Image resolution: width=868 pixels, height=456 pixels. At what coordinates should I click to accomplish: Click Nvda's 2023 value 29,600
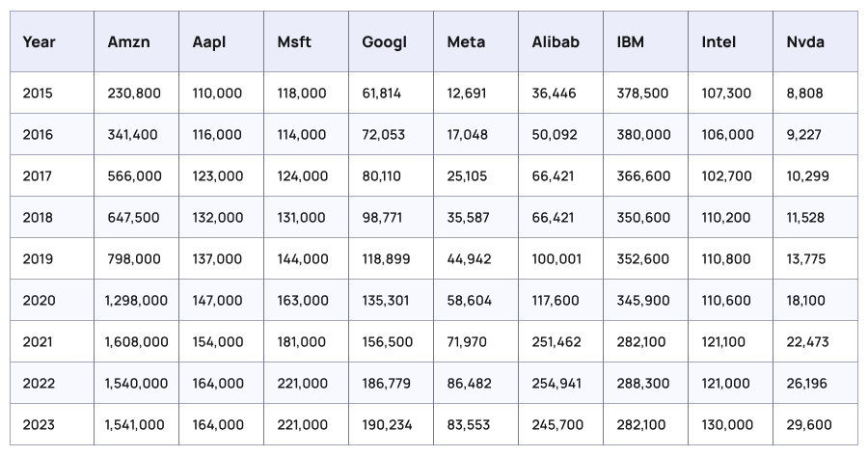coord(809,425)
